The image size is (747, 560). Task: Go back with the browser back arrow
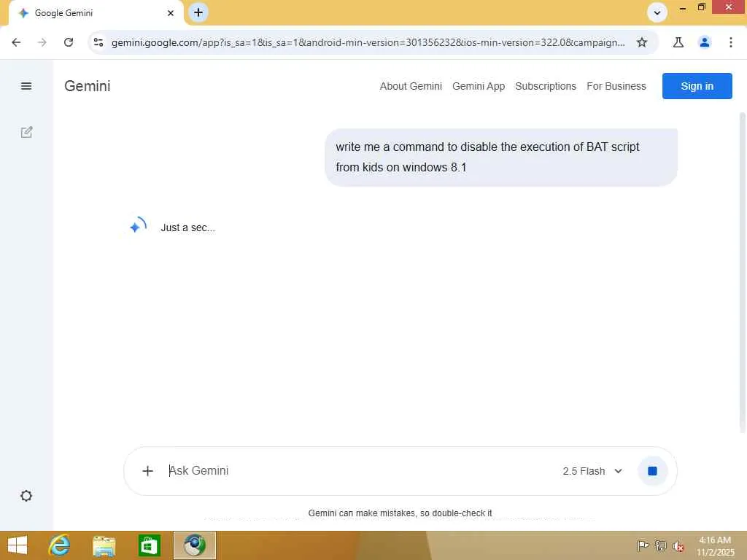coord(16,42)
